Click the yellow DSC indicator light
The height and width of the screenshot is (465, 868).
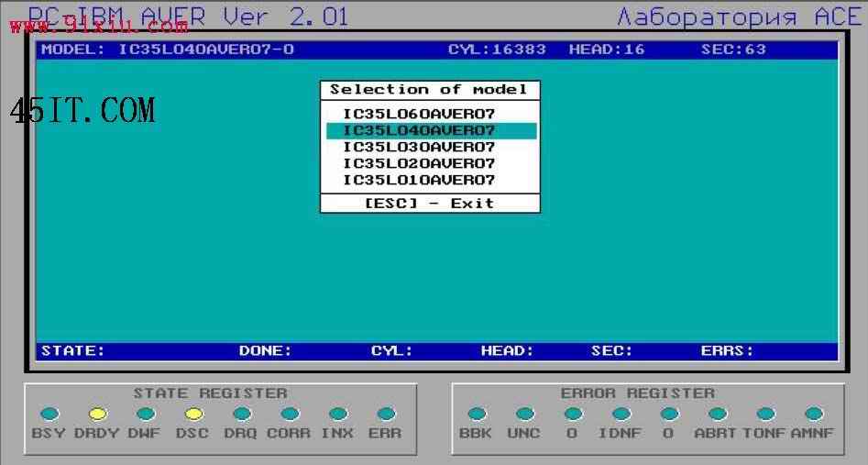point(193,414)
